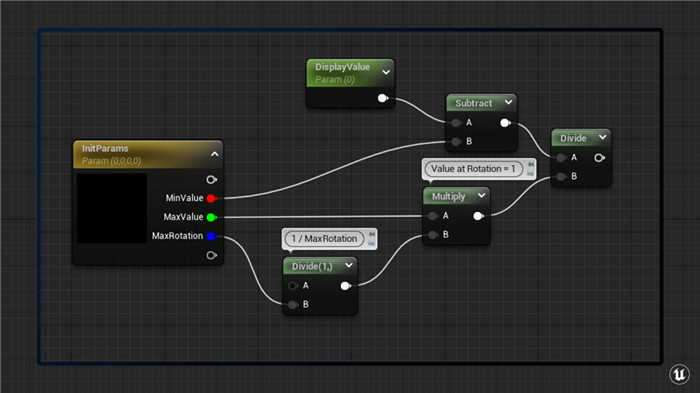
Task: Select the InitParams black preview thumbnail
Action: tap(112, 208)
